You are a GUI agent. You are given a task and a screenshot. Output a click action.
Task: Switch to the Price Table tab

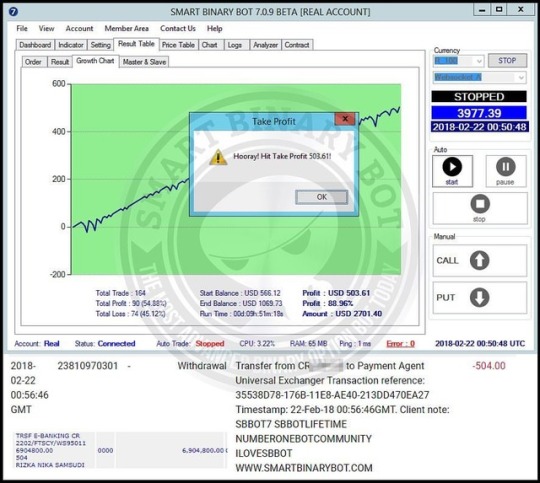coord(178,45)
